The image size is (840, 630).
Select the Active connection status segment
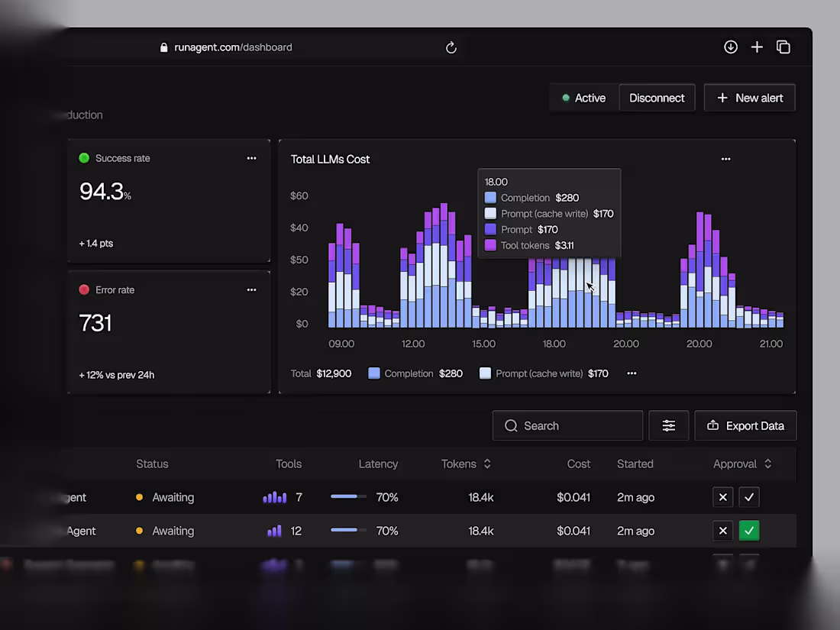point(584,98)
